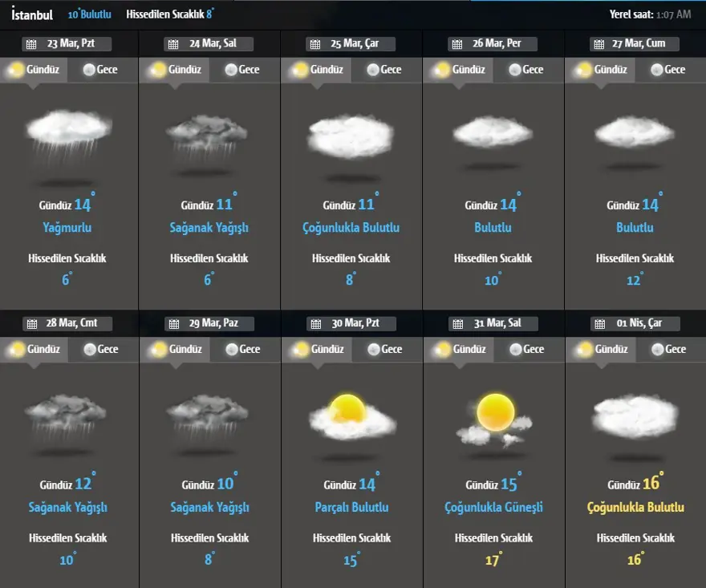The width and height of the screenshot is (706, 588).
Task: Click the Sağanak Yağışlı text for 28 Mar
Action: [x=67, y=507]
